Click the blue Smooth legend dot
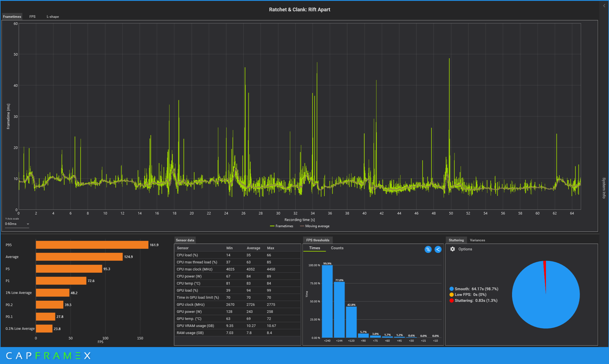 point(452,289)
